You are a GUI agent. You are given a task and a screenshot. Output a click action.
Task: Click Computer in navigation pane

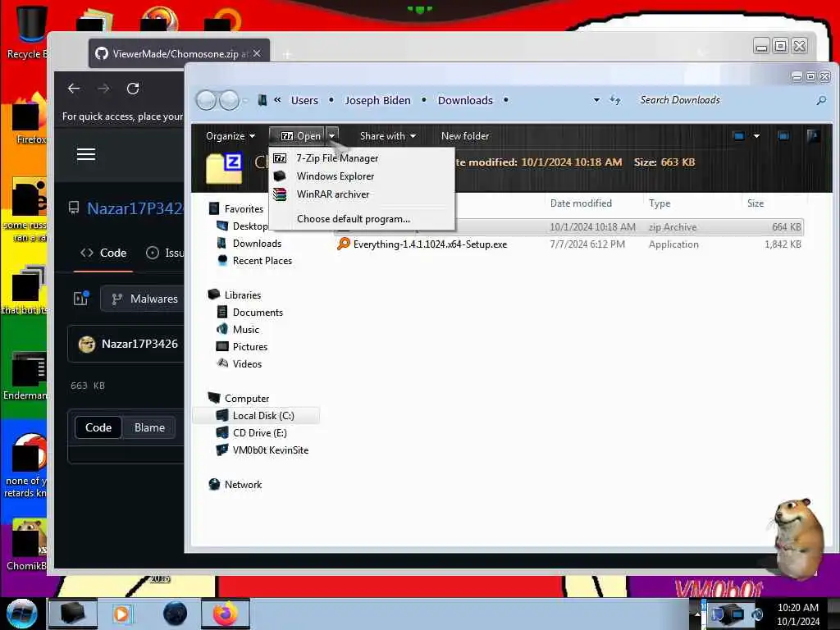click(247, 399)
